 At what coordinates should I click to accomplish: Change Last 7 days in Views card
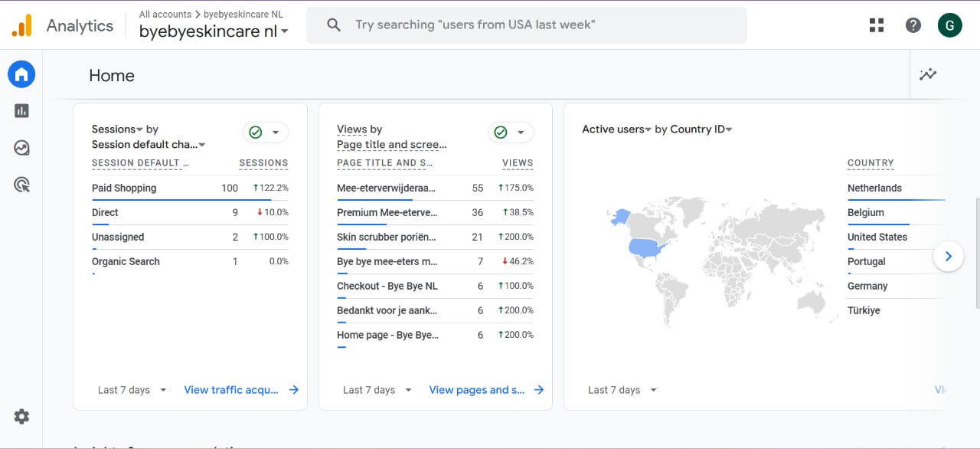(x=377, y=390)
